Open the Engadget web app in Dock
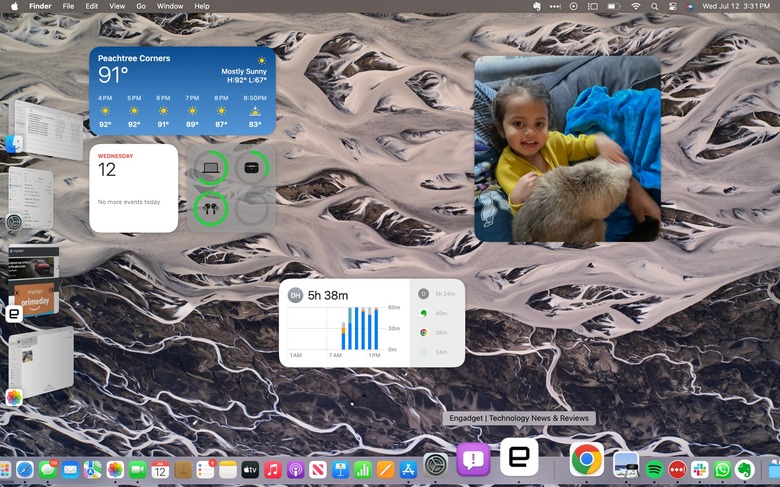This screenshot has height=487, width=780. (519, 457)
